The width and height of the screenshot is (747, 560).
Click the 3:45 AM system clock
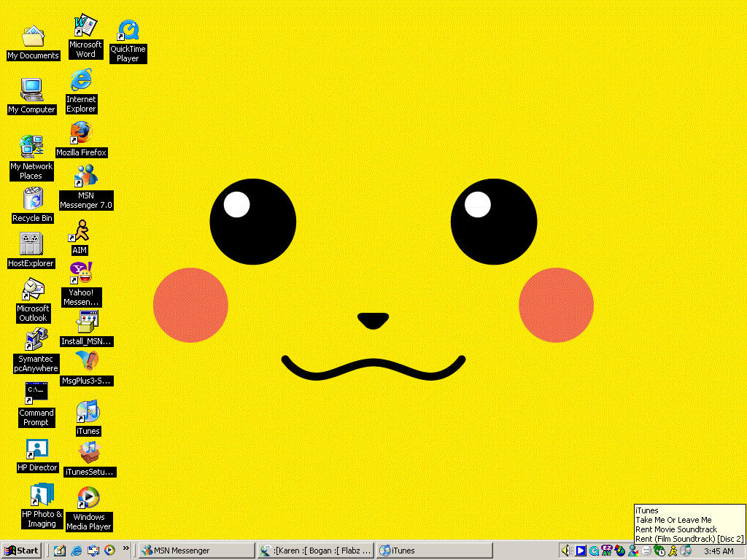pos(719,551)
